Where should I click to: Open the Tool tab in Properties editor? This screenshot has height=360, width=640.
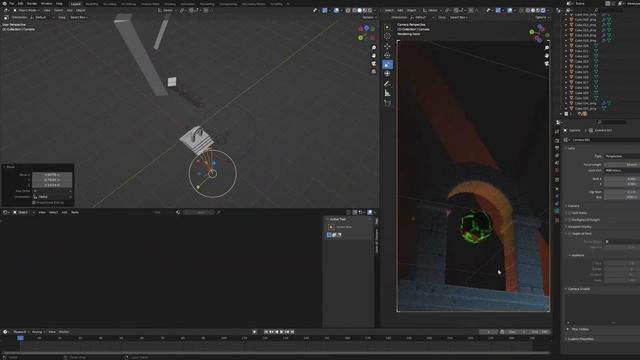557,131
